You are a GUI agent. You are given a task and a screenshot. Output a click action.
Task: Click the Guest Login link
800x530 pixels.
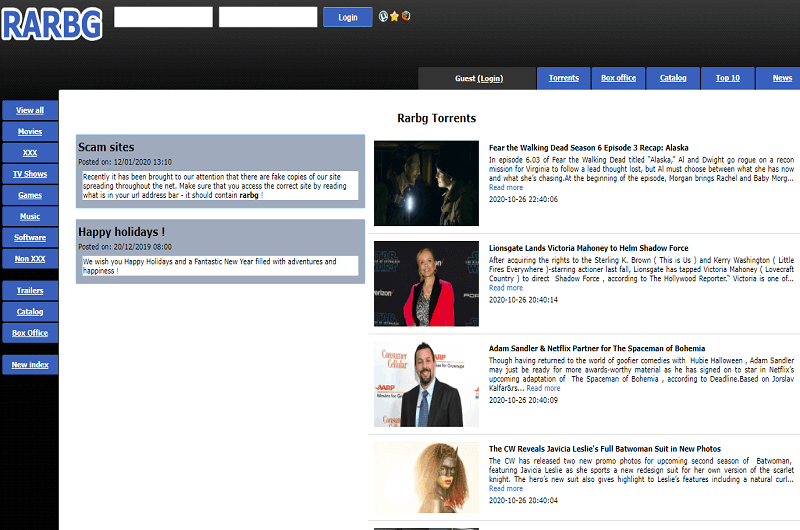pyautogui.click(x=490, y=78)
